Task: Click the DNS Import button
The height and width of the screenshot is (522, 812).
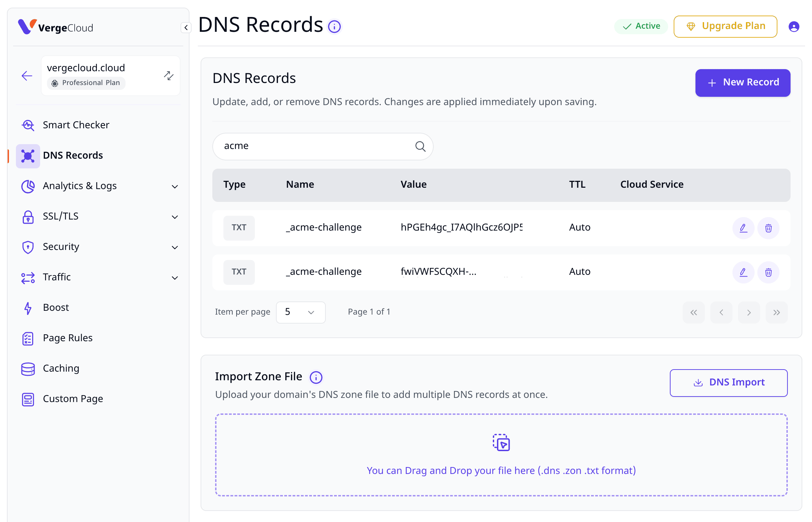Action: click(728, 383)
